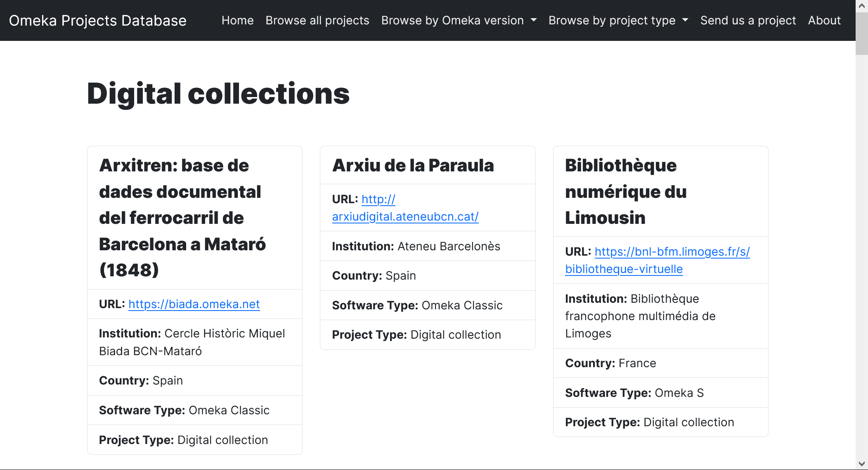Viewport: 868px width, 470px height.
Task: Expand the Browse by Omeka version dropdown
Action: [x=452, y=20]
